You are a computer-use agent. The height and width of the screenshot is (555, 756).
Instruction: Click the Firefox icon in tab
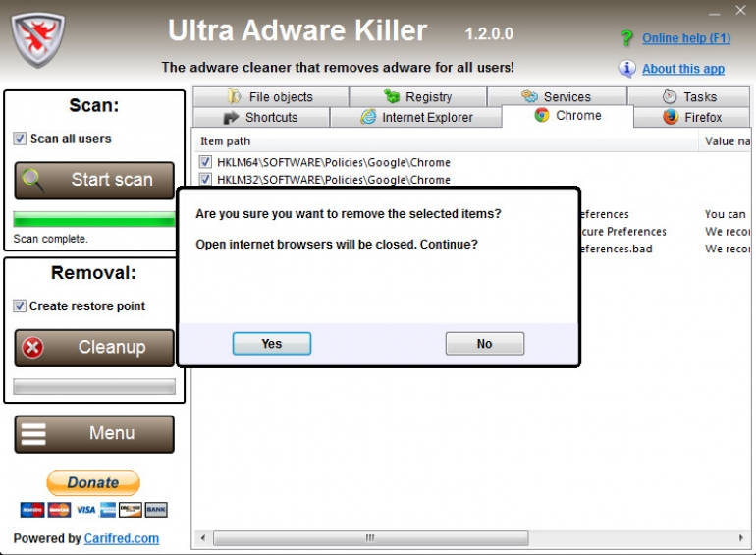pyautogui.click(x=671, y=117)
